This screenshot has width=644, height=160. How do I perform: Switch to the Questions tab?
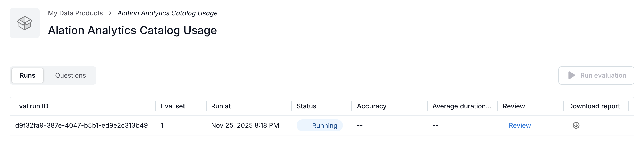[70, 75]
